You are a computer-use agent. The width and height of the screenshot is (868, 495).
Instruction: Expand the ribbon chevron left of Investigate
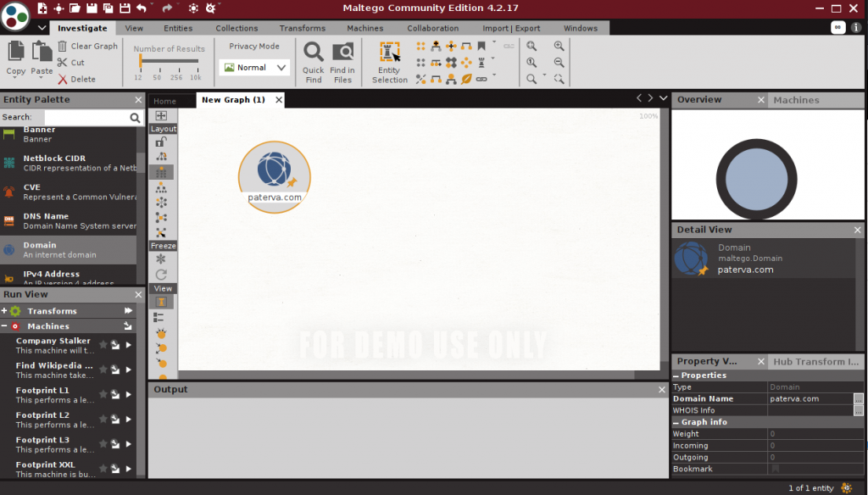click(x=42, y=28)
